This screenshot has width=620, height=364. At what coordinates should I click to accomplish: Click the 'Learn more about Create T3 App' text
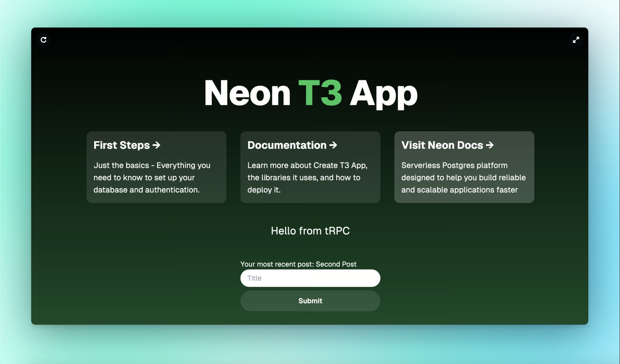[307, 165]
